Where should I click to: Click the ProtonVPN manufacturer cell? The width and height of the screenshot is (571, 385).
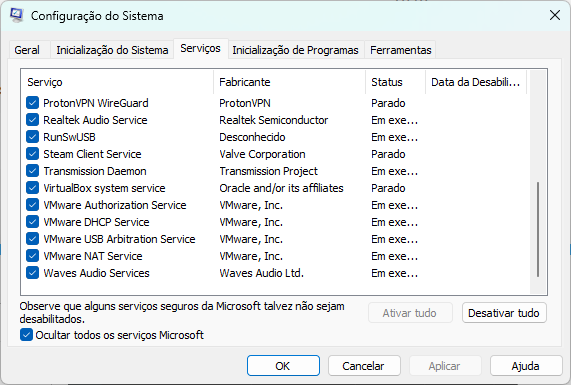pyautogui.click(x=245, y=103)
